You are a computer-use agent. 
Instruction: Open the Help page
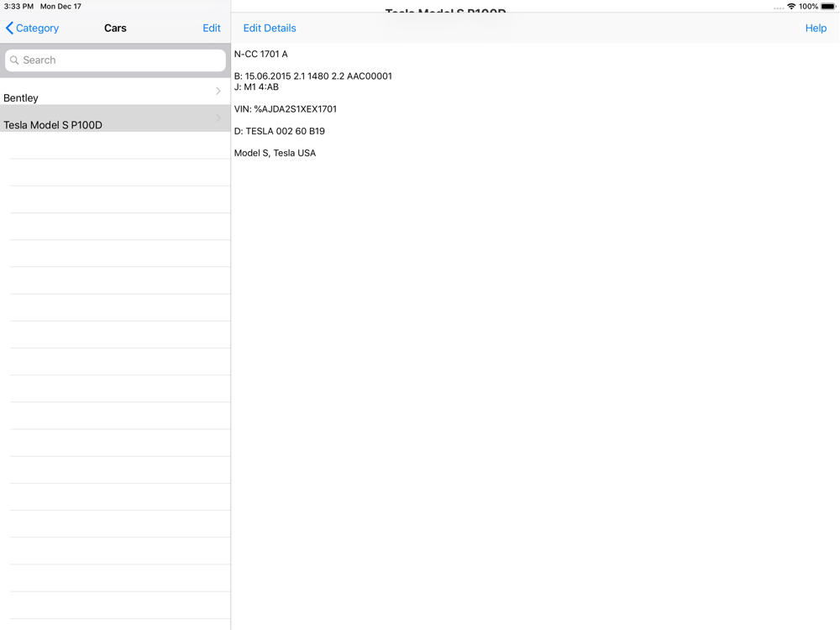[816, 28]
